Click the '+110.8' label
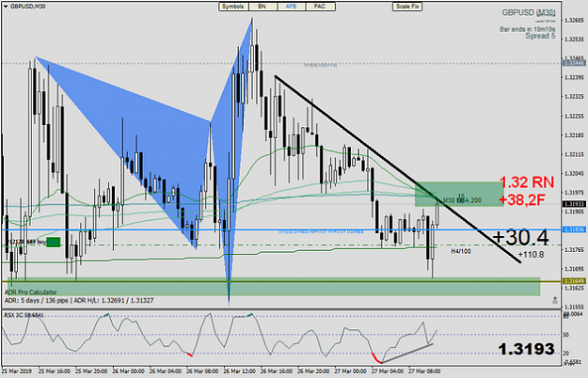588x378 pixels. (x=531, y=255)
